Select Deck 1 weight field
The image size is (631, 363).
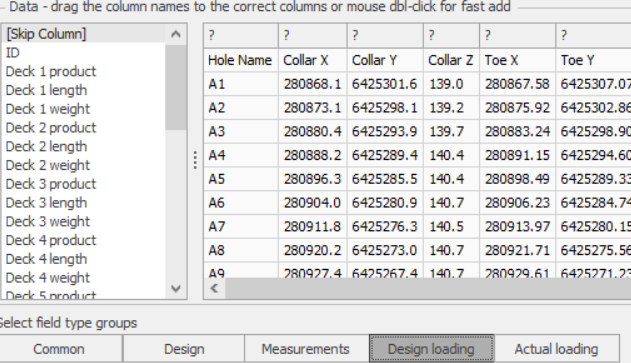[x=84, y=109]
